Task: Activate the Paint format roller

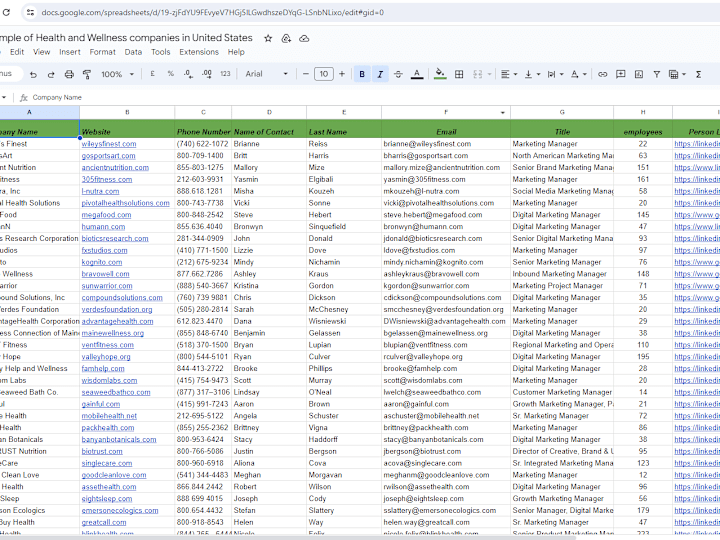Action: (87, 74)
